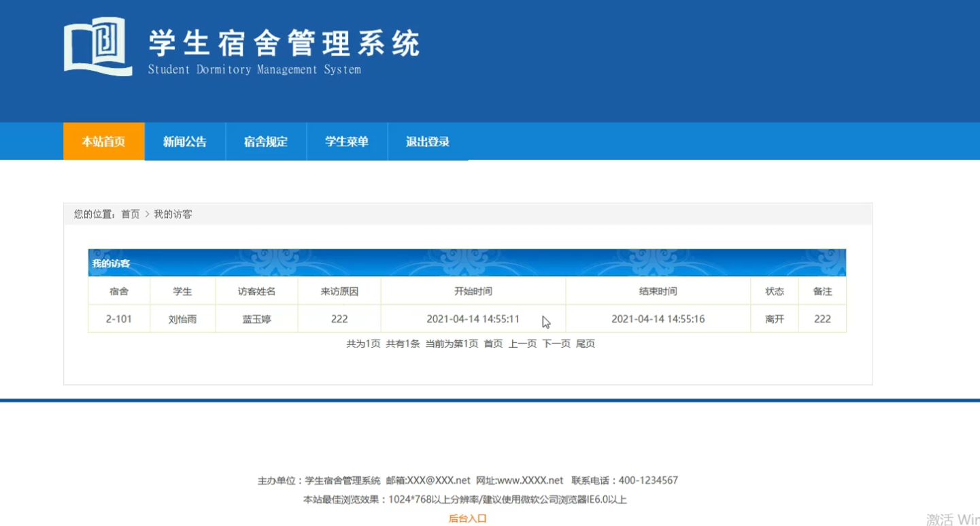The height and width of the screenshot is (526, 980).
Task: Click 当前为第1页 current page text
Action: pyautogui.click(x=452, y=344)
